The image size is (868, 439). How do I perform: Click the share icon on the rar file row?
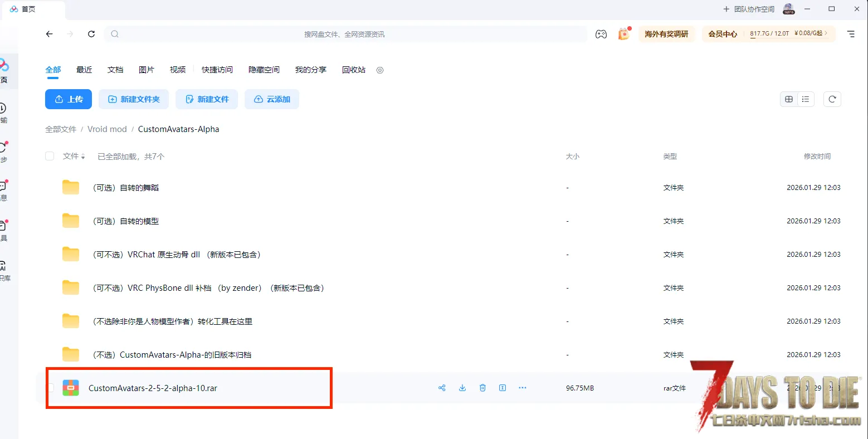(442, 388)
